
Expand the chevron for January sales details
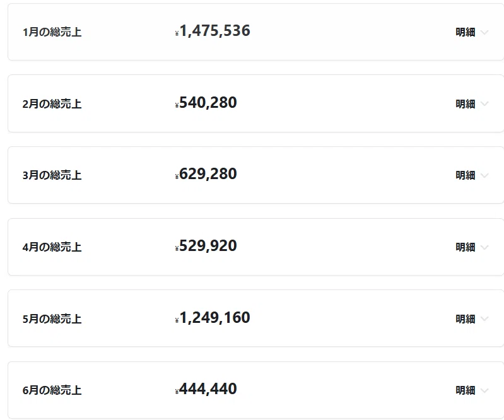point(484,32)
